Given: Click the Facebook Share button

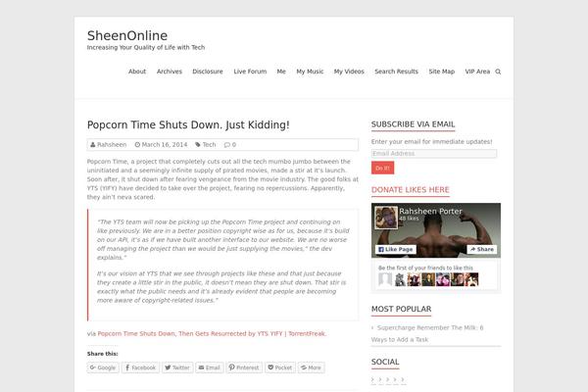Looking at the screenshot, I should (482, 250).
